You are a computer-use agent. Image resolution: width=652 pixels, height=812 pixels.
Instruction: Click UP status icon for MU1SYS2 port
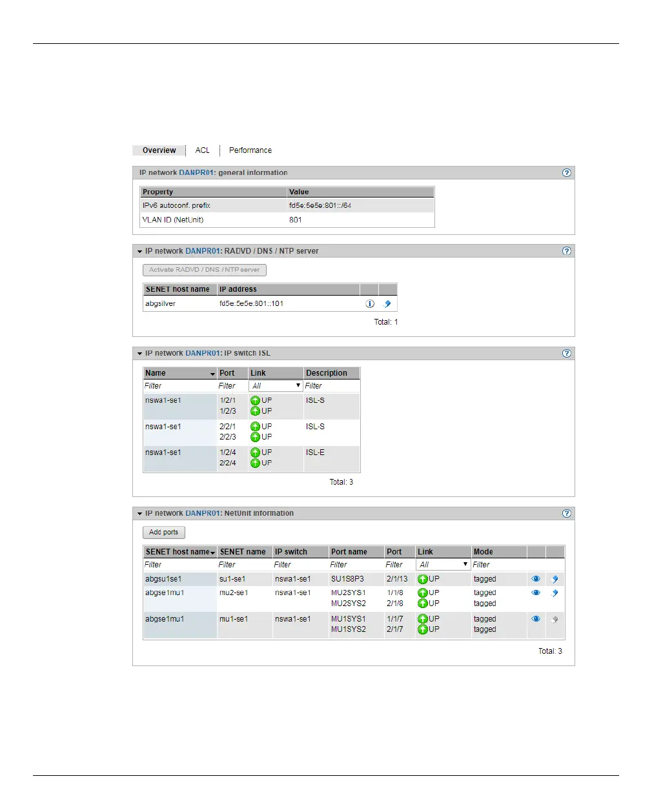pos(423,629)
